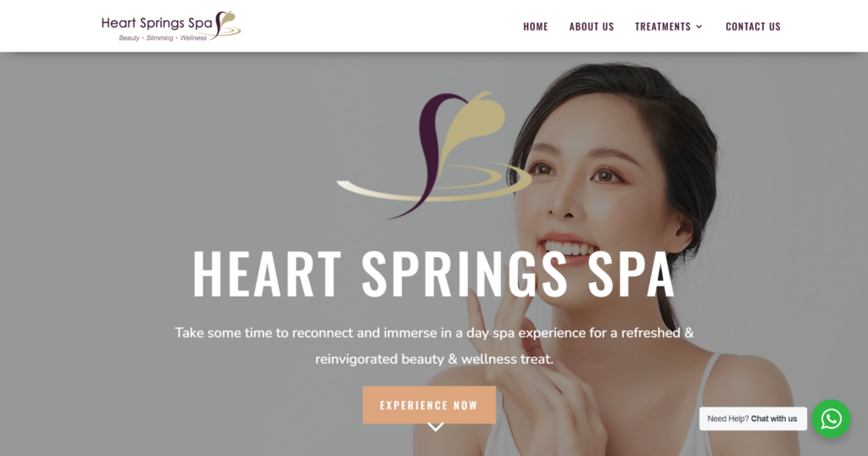Click the hero paragraph about day spa experience
This screenshot has height=456, width=868.
point(434,346)
